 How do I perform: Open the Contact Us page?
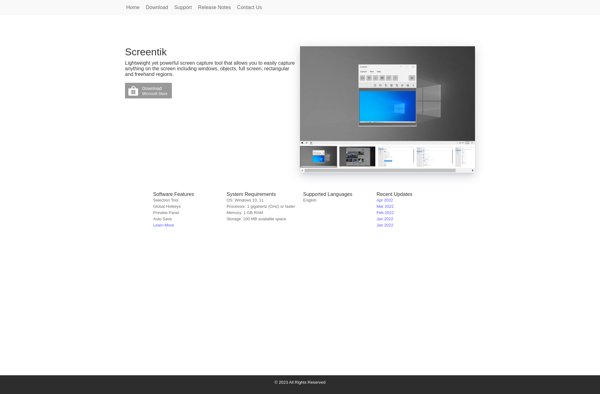(x=249, y=7)
